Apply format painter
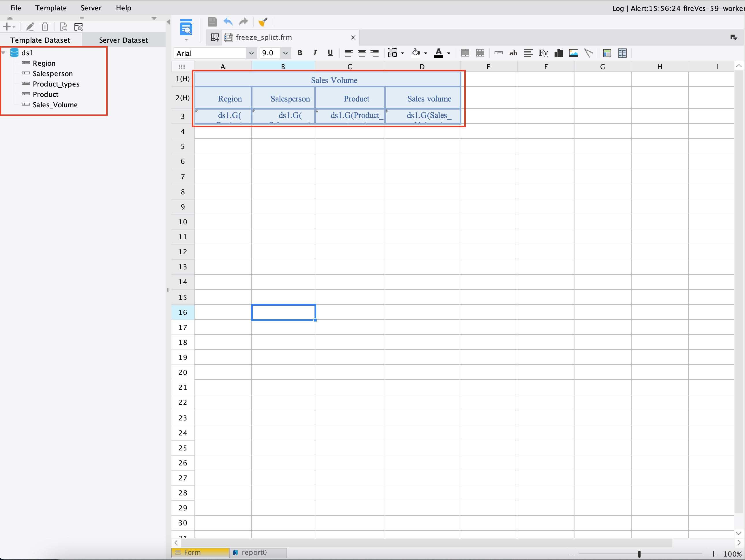 [263, 22]
